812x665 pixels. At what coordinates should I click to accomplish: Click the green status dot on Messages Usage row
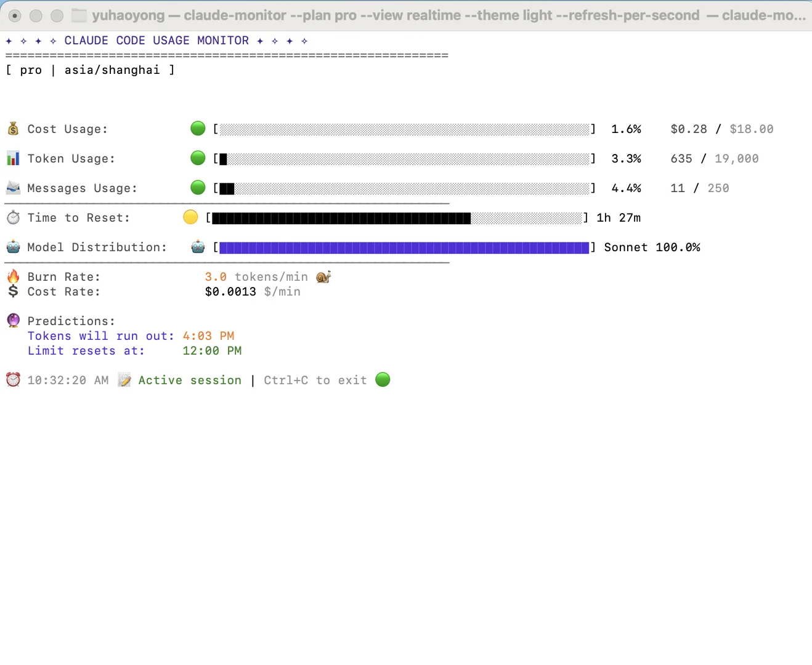click(x=198, y=188)
